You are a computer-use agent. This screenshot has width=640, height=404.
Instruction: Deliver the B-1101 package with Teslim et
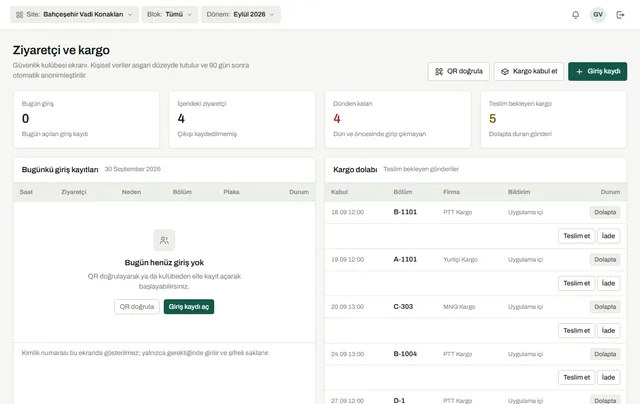576,236
